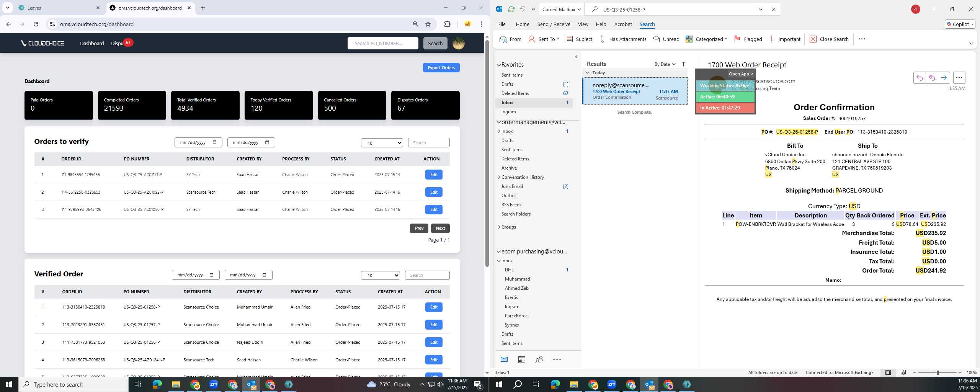Open People contacts view
This screenshot has width=980, height=392.
click(539, 359)
